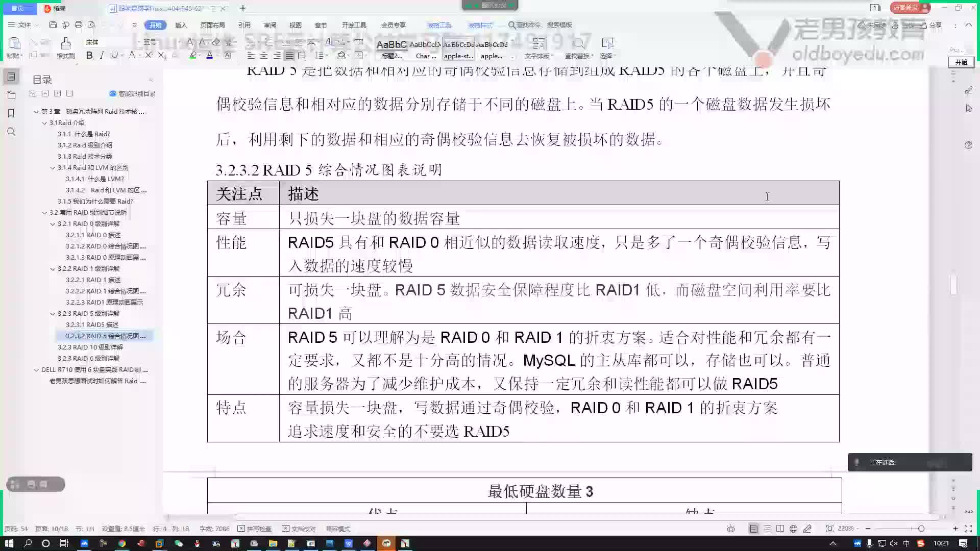The image size is (980, 551).
Task: Click the table border icon in toolbar
Action: tap(357, 56)
